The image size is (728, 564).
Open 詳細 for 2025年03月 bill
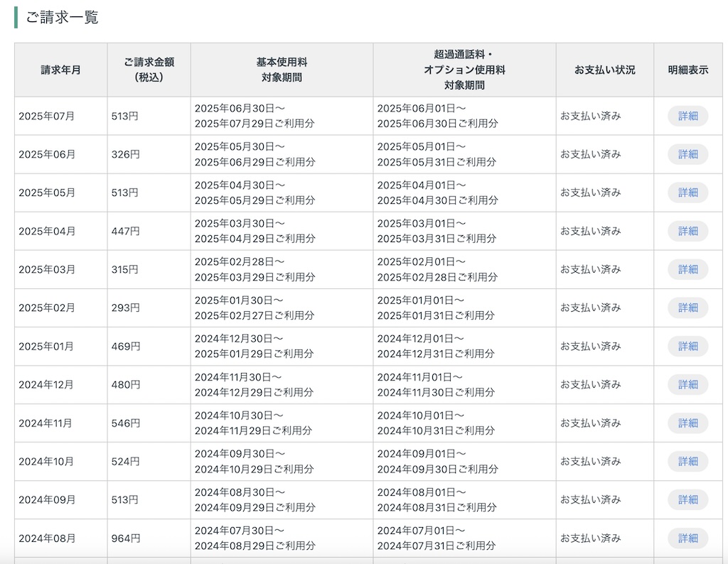[x=687, y=269]
